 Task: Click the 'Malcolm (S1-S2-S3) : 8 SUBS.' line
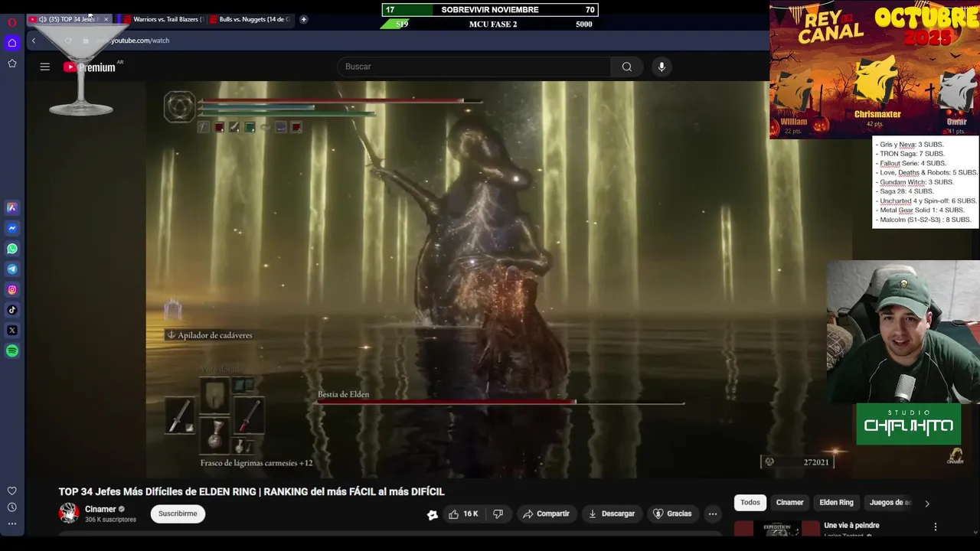click(923, 220)
